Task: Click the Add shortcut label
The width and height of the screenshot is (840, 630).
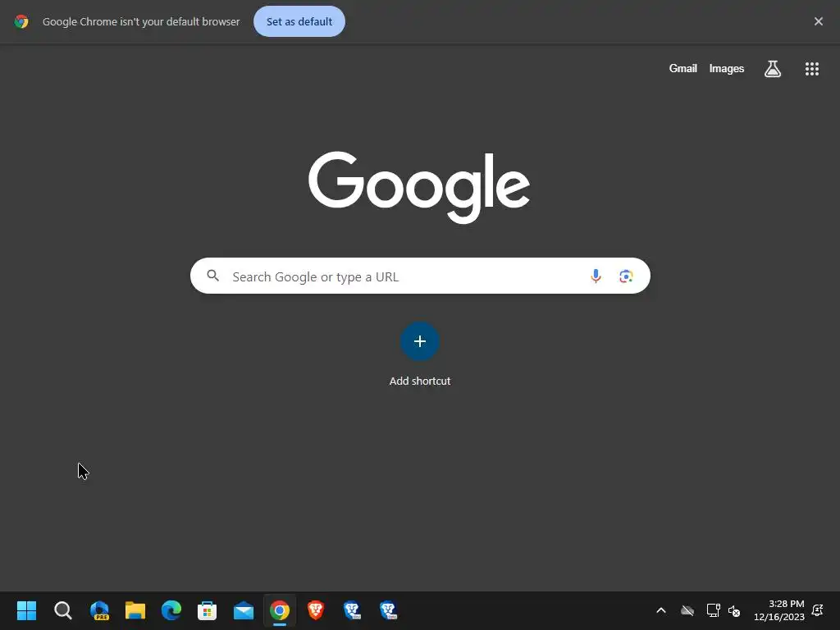Action: tap(419, 381)
